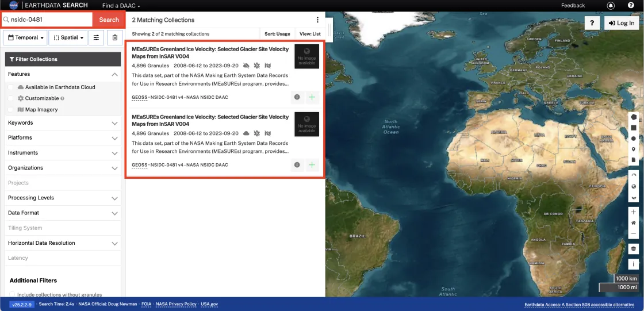This screenshot has width=644, height=311.
Task: View info for second MEaSUREs collection
Action: click(297, 165)
